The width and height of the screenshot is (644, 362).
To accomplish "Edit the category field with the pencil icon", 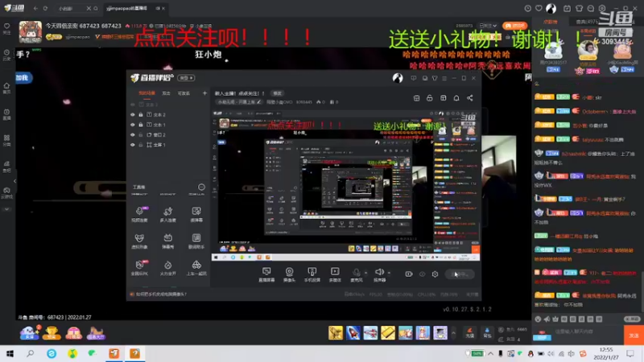I will pos(258,102).
